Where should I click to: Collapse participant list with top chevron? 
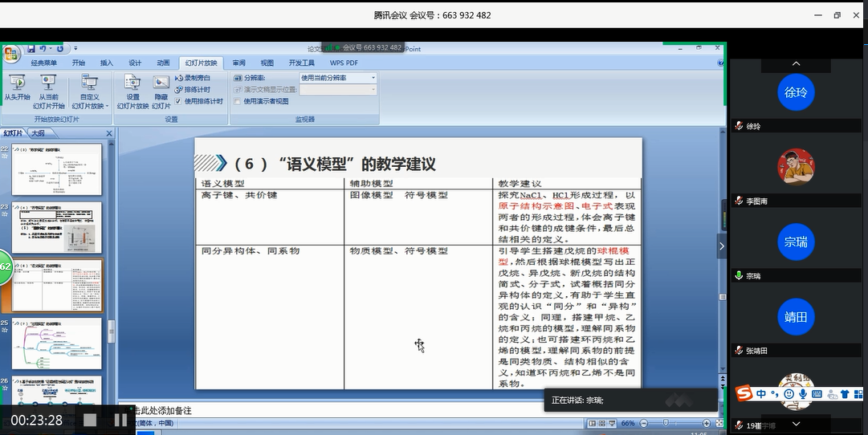coord(796,63)
